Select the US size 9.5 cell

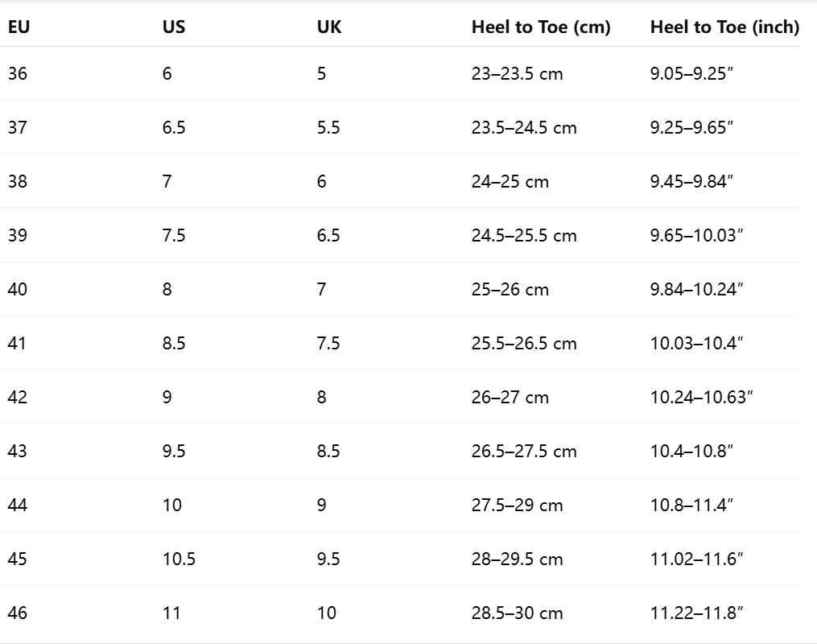(x=174, y=452)
